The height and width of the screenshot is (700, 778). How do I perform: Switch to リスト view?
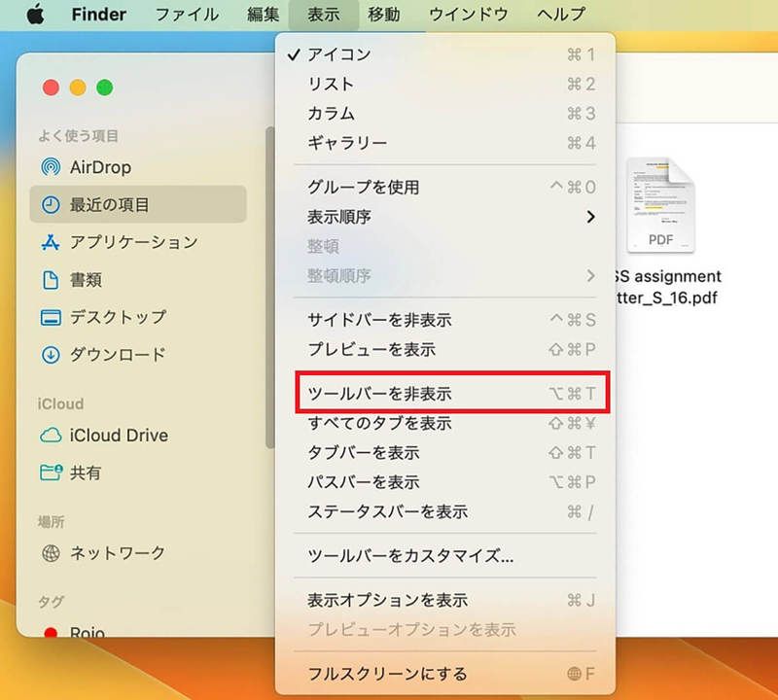[445, 84]
